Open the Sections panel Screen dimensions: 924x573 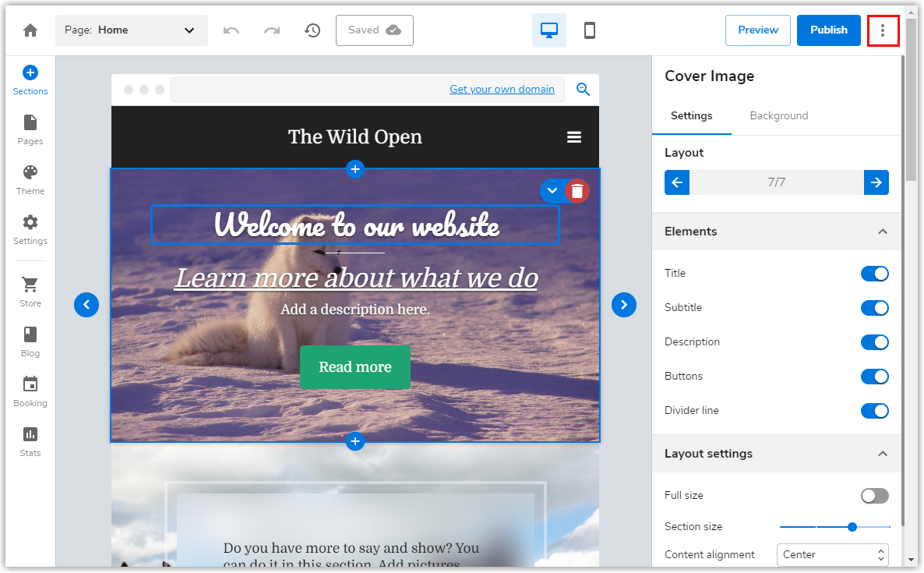pos(30,80)
